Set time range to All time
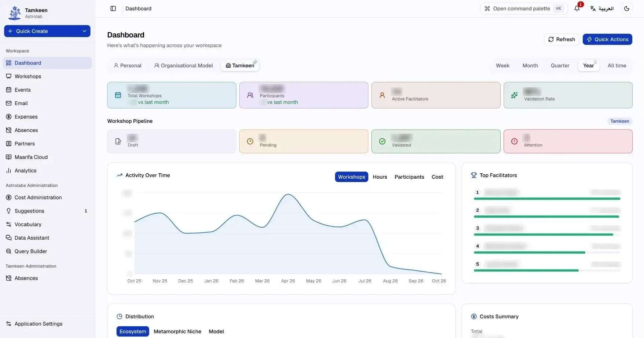Screen dimensions: 644x338 coord(617,65)
